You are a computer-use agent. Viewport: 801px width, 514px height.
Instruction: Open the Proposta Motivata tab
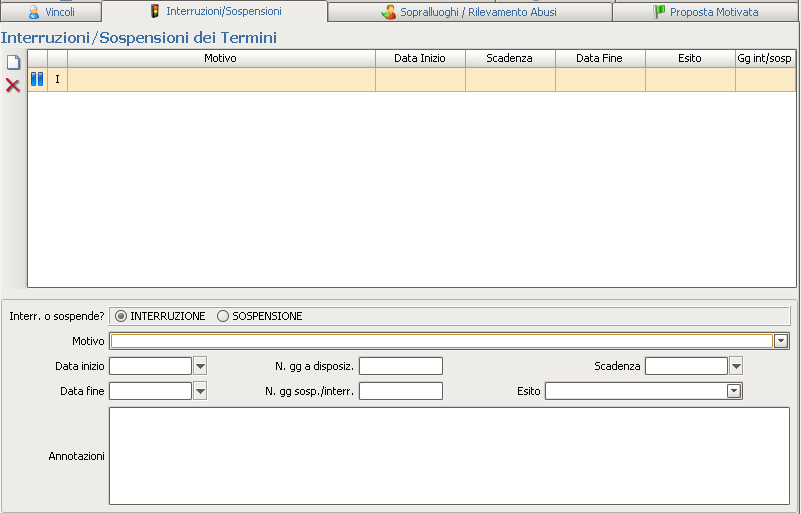(706, 12)
